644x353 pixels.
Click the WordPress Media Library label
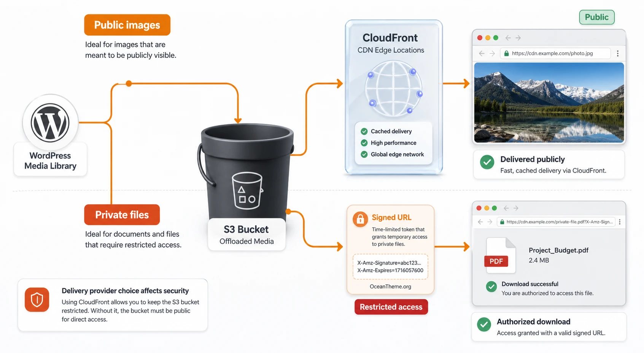pyautogui.click(x=50, y=161)
